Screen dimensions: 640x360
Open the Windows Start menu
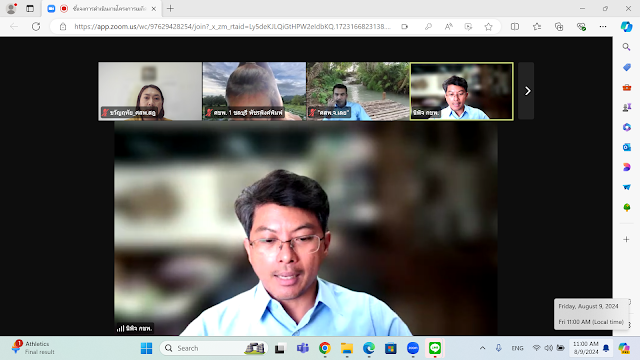(x=146, y=348)
